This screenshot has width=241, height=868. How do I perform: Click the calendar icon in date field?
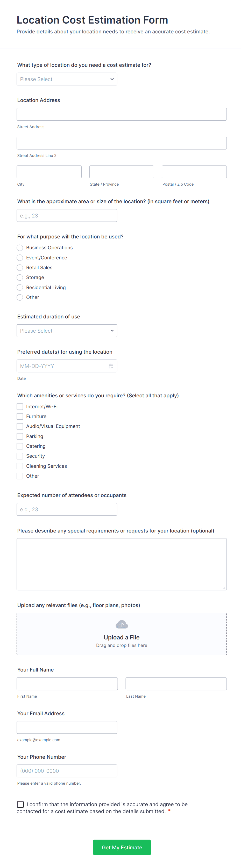[x=111, y=366]
